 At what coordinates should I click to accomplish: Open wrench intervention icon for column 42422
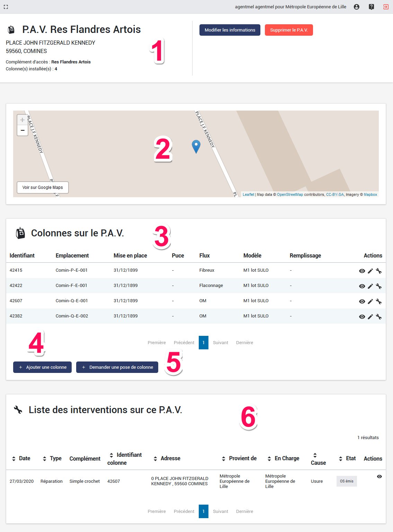379,286
